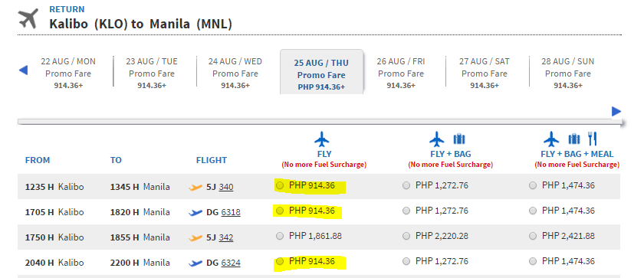Switch to the 26 AUG / FRI date tab
Screen dimensions: 644x278
click(401, 73)
